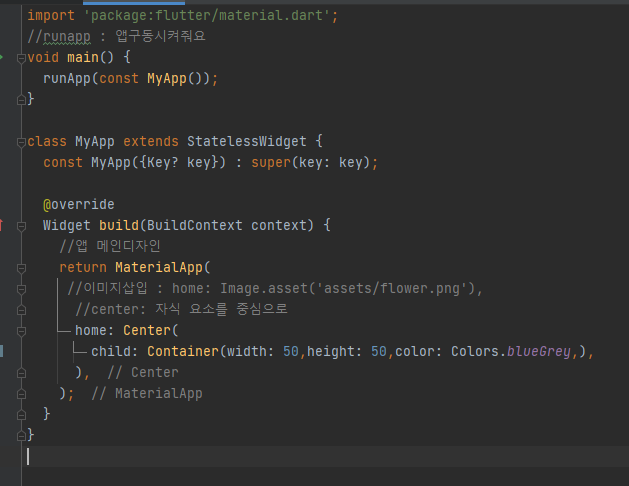629x486 pixels.
Task: Click the active home: property
Action: [95, 330]
